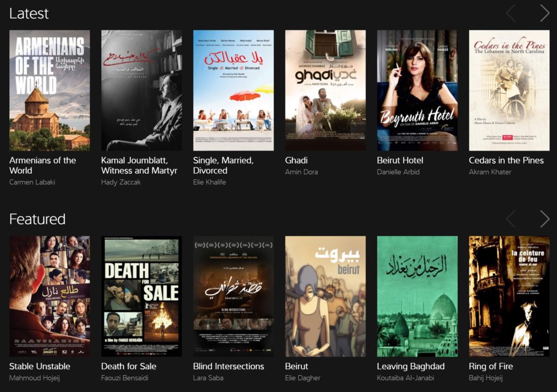Open the Armenians of the World poster
Viewport: 557px width, 392px height.
point(49,90)
